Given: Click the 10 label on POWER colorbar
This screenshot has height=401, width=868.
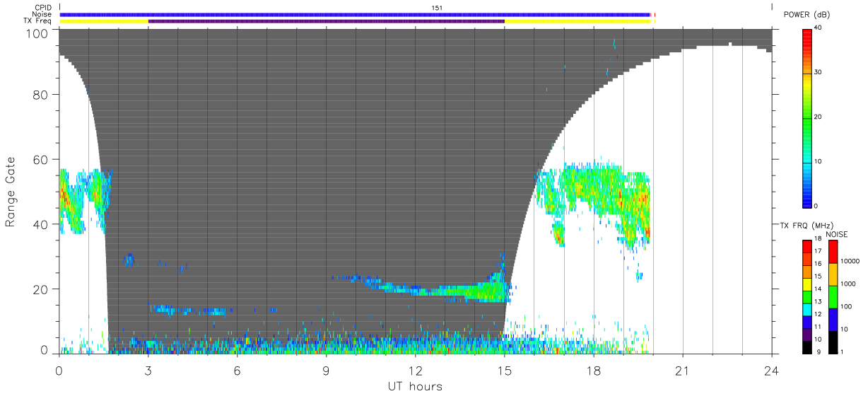Looking at the screenshot, I should coord(818,162).
